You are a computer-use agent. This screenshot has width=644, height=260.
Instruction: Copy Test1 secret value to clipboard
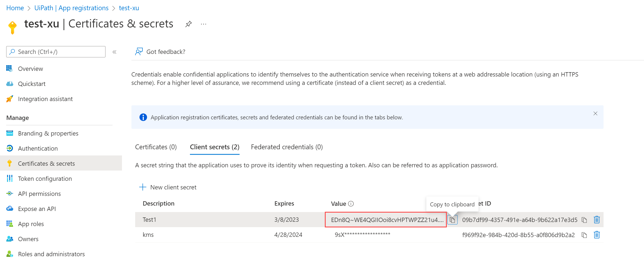pyautogui.click(x=452, y=220)
